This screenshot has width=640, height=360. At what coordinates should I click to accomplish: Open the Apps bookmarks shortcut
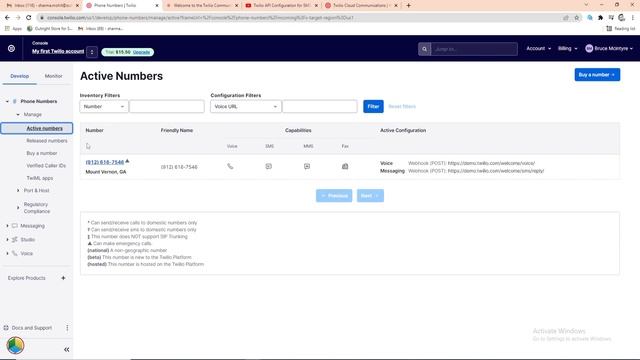[13, 29]
